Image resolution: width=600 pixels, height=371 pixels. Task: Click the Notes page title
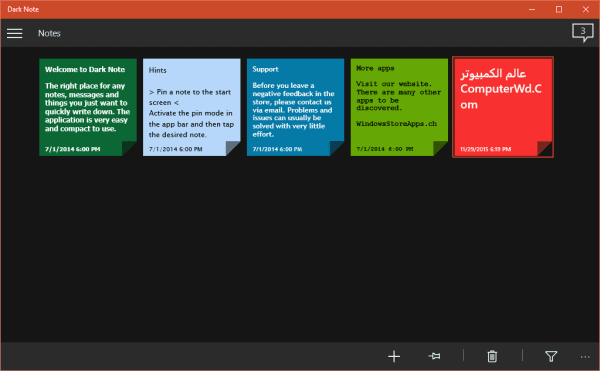(x=49, y=33)
